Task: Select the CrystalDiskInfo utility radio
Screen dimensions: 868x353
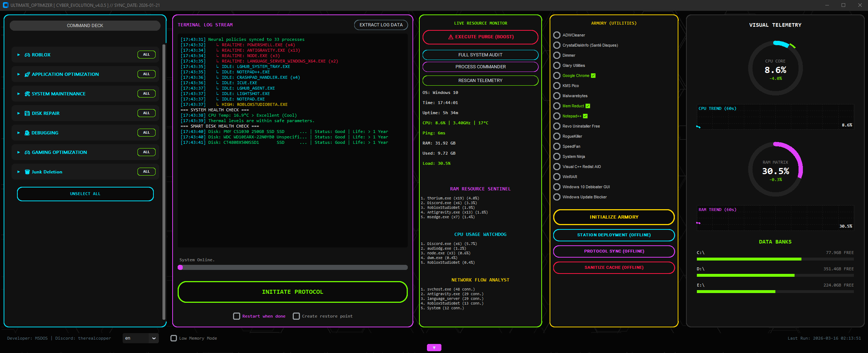Action: 557,45
